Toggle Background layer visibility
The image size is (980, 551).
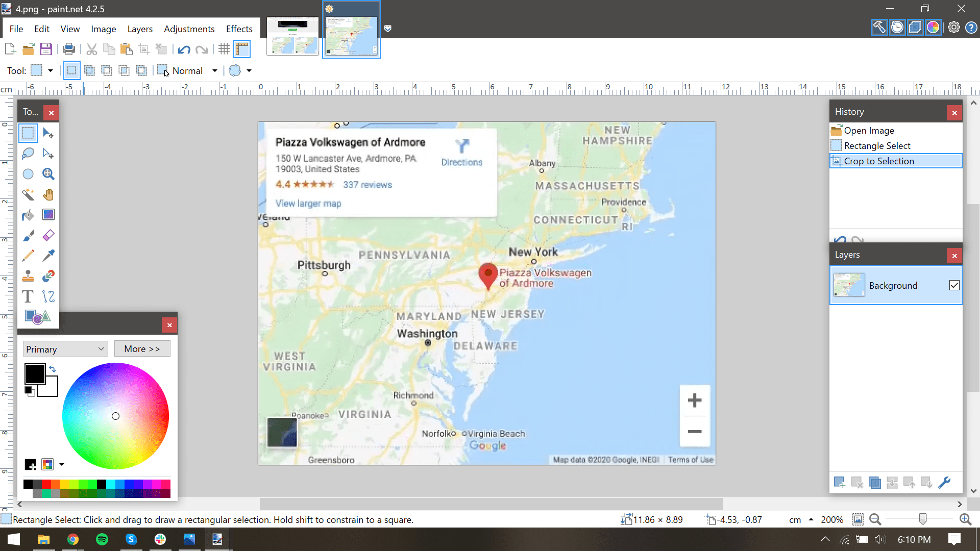point(954,285)
